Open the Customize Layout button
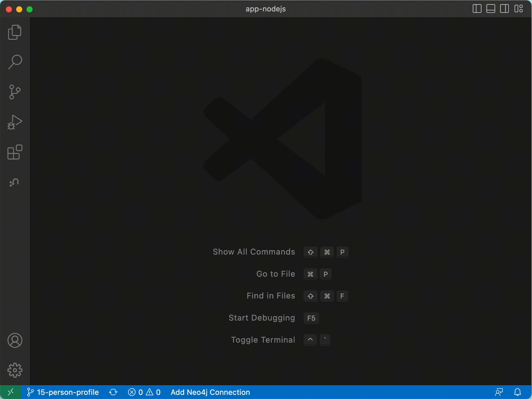This screenshot has height=399, width=532. (x=519, y=9)
